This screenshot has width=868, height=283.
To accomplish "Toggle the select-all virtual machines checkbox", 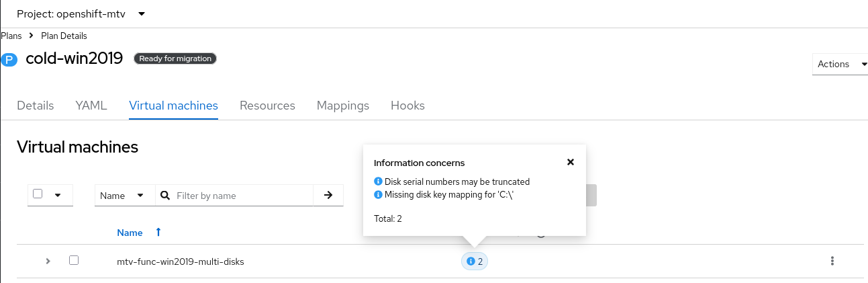I will tap(38, 194).
